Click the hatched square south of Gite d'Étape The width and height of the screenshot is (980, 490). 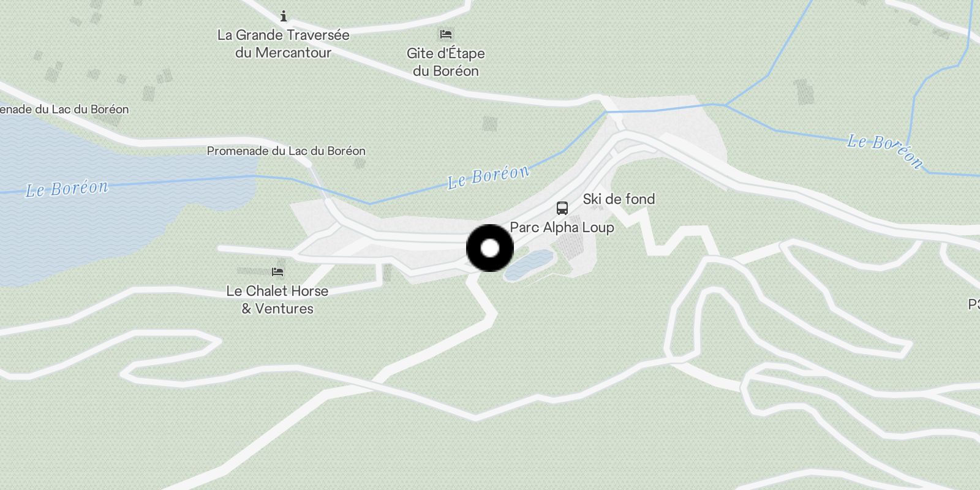489,123
